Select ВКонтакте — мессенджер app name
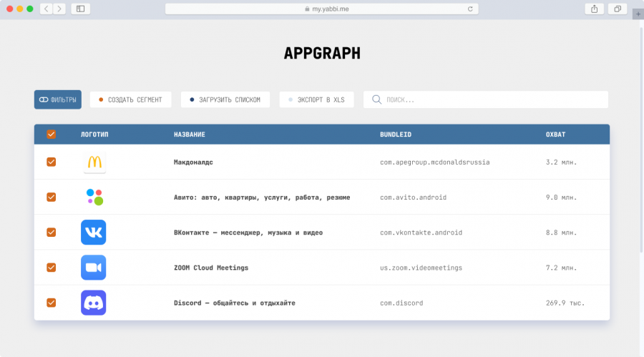 (x=248, y=233)
